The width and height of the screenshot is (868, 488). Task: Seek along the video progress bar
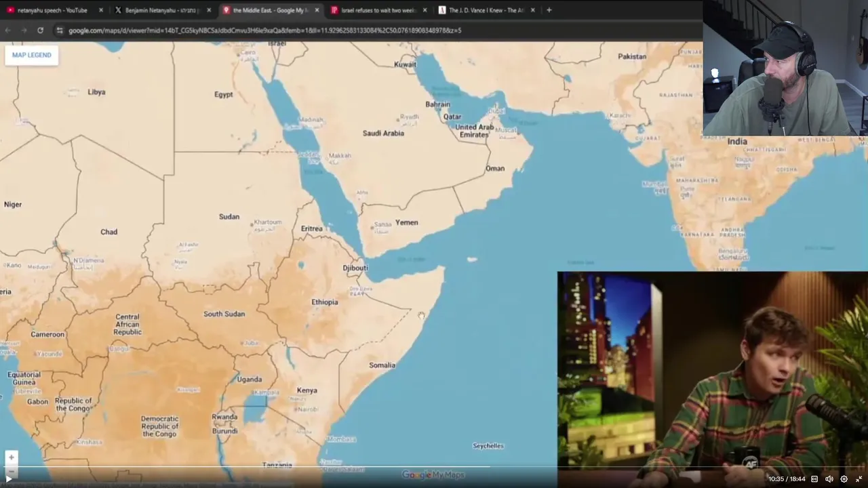(x=434, y=467)
